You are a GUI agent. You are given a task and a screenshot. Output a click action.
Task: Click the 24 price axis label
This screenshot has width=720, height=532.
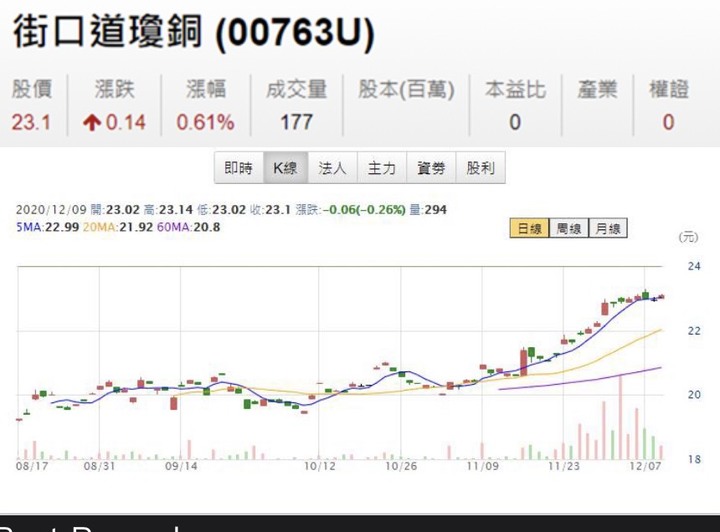pyautogui.click(x=694, y=266)
